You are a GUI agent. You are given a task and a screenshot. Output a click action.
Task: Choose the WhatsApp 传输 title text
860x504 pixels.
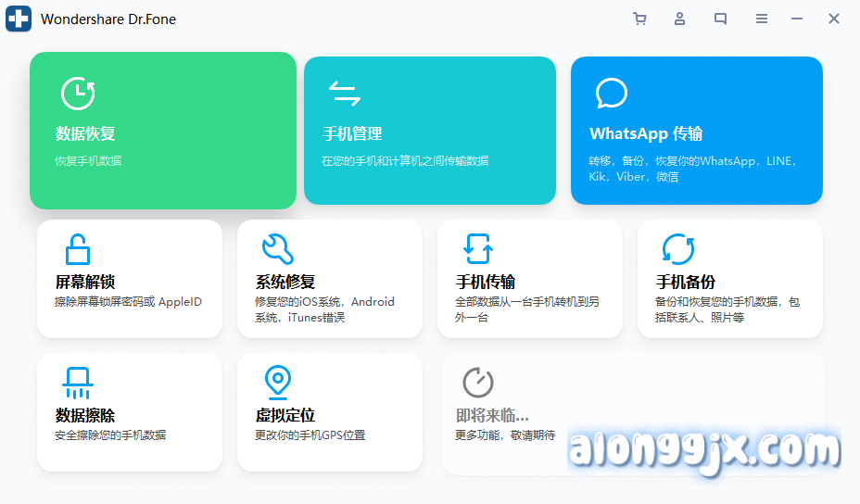coord(645,134)
